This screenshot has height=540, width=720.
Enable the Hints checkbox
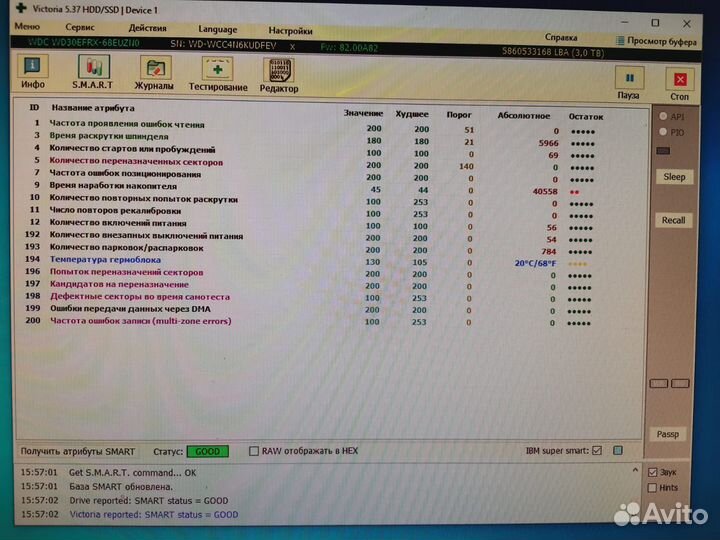[653, 488]
